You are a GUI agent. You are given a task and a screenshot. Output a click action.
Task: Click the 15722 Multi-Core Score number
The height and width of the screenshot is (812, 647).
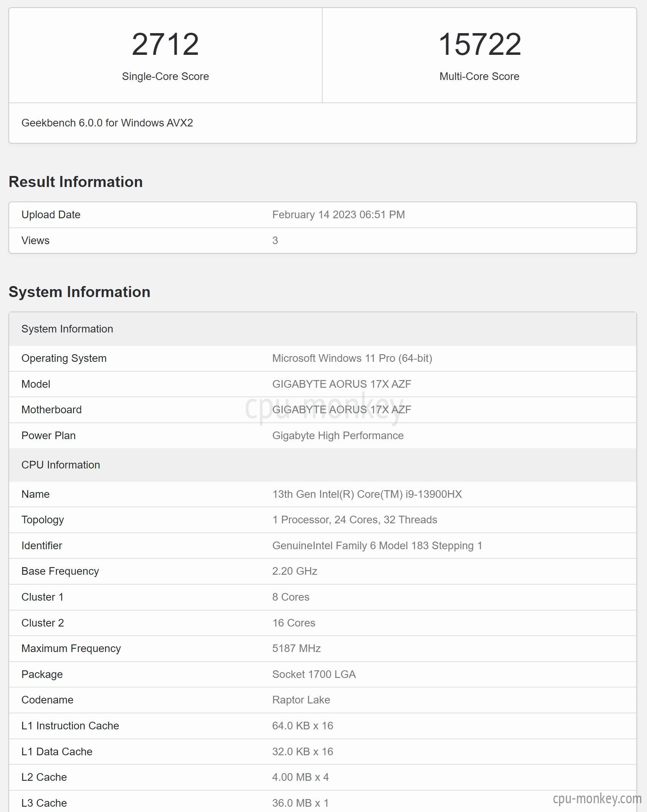tap(480, 44)
